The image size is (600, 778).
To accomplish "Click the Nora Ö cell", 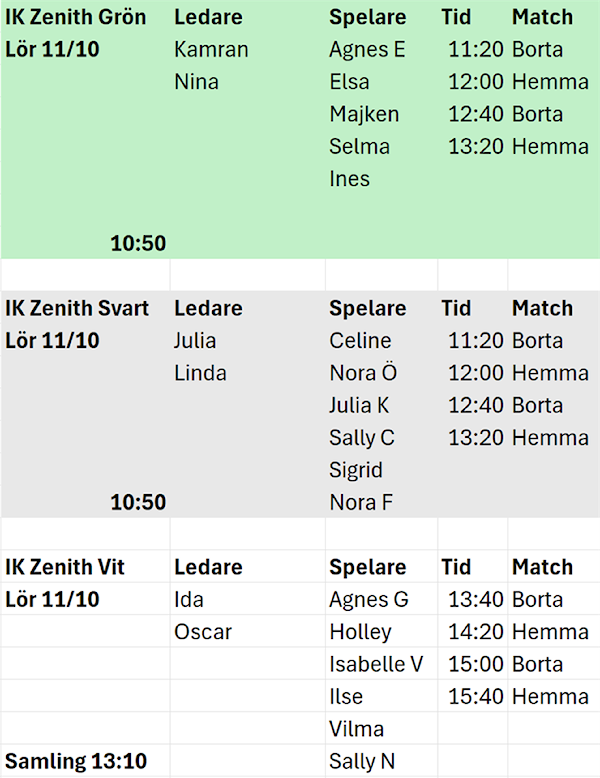I will 363,373.
